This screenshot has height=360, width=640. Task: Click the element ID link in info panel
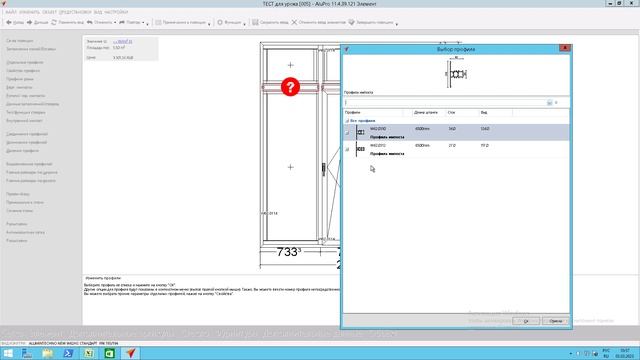[x=122, y=41]
